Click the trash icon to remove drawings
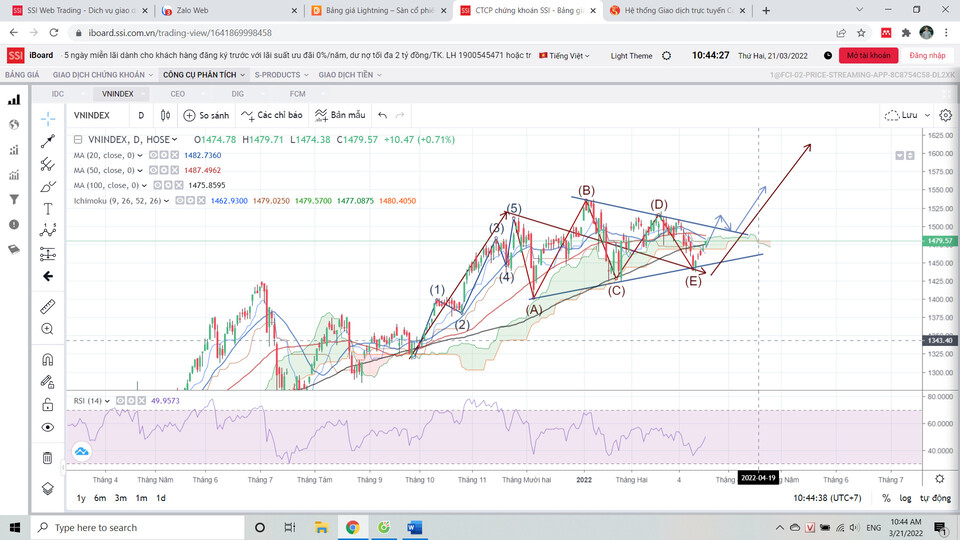960x540 pixels. tap(47, 458)
